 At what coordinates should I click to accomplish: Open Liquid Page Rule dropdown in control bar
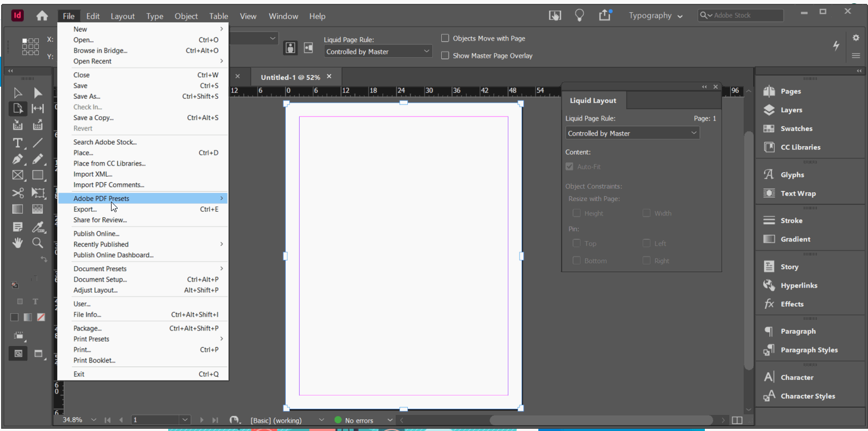[x=378, y=52]
